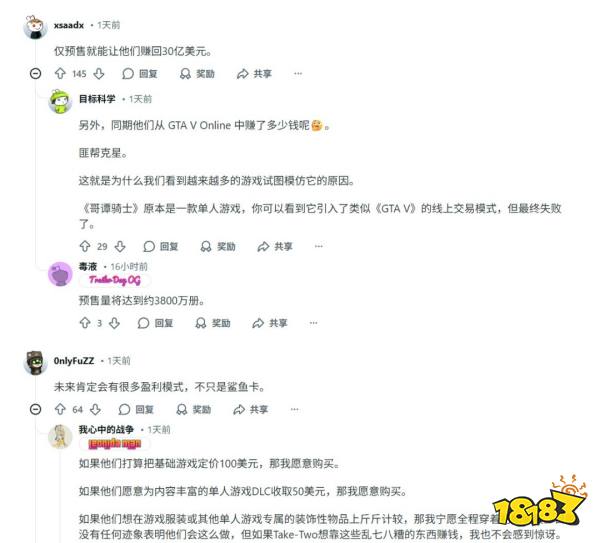Downvote xsaadx's comment about 30亿美元
Screen dimensions: 600x543
(99, 73)
